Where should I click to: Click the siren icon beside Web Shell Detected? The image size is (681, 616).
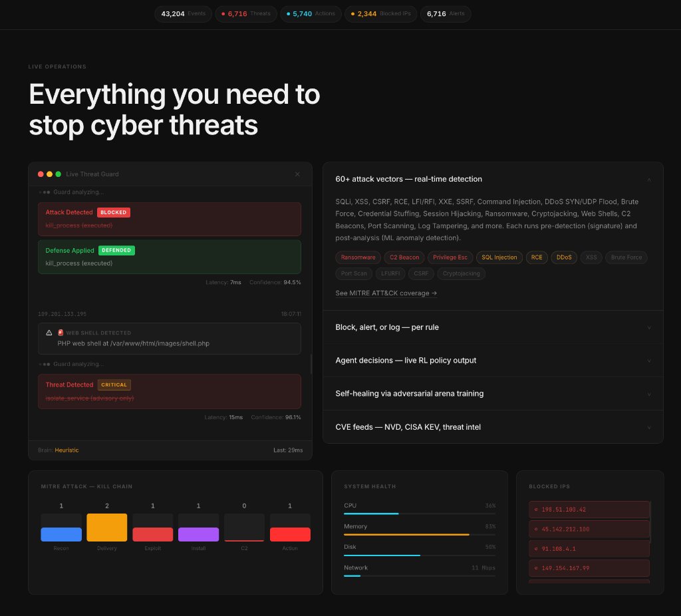pyautogui.click(x=61, y=333)
